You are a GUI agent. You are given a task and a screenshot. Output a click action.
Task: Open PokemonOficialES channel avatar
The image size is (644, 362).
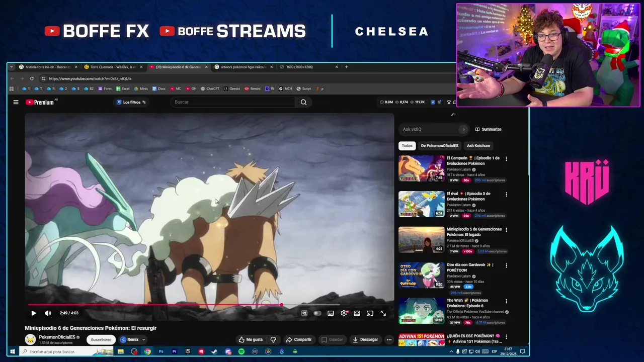click(x=30, y=339)
